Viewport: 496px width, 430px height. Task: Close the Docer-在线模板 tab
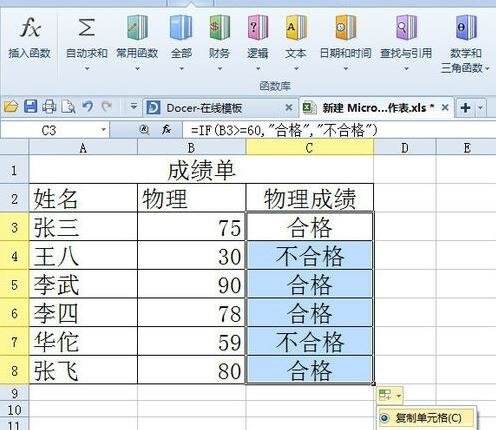(x=289, y=108)
